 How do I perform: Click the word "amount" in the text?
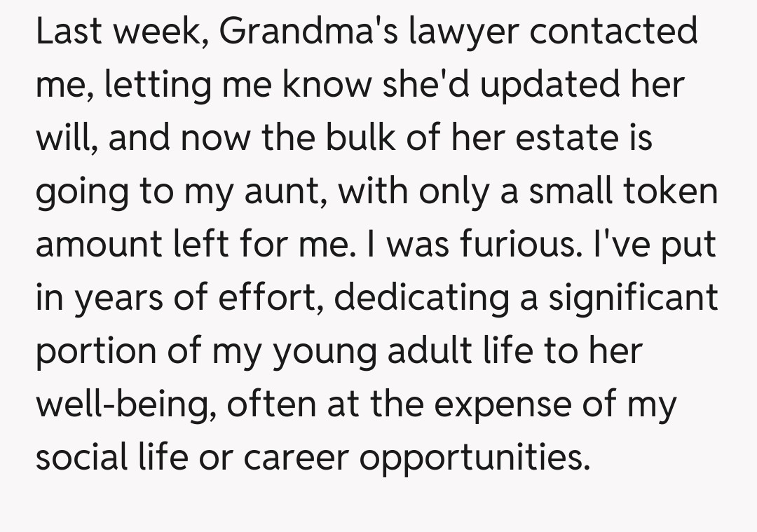(x=96, y=245)
